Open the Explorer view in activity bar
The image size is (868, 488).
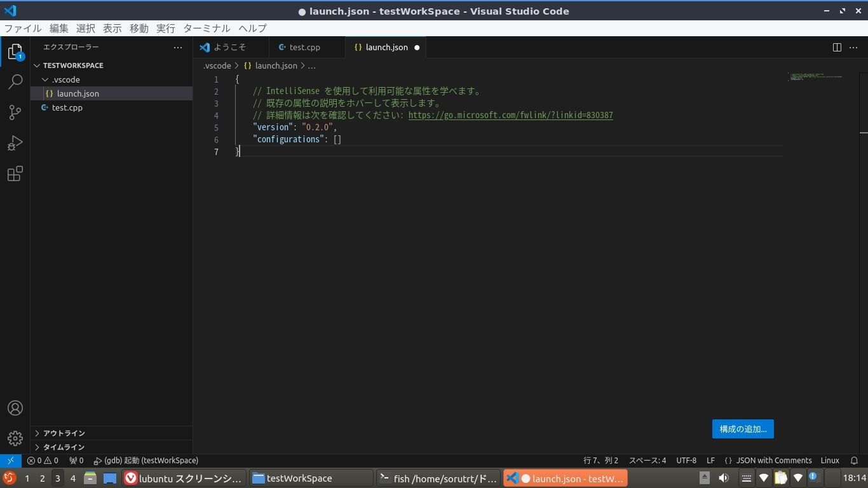pos(15,51)
